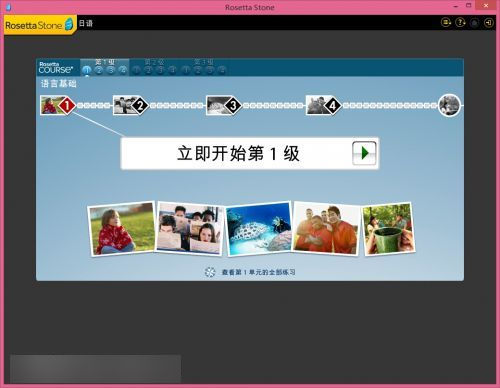Open lesson 2 diamond marker

pyautogui.click(x=140, y=105)
